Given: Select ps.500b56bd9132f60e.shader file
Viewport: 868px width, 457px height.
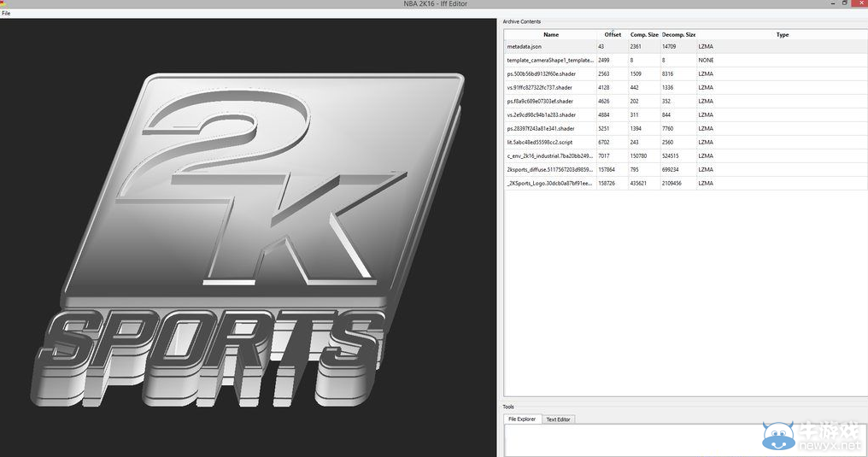Looking at the screenshot, I should (542, 73).
